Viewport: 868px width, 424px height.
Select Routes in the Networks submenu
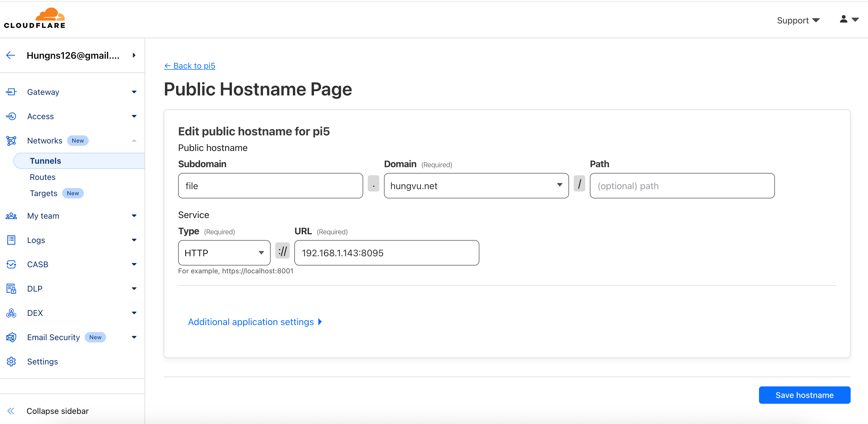tap(43, 177)
